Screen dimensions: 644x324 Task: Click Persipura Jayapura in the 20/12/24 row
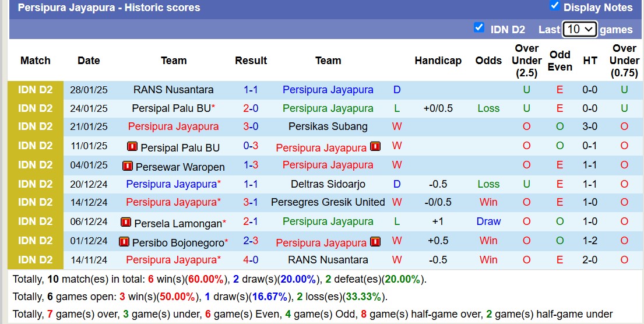click(171, 184)
